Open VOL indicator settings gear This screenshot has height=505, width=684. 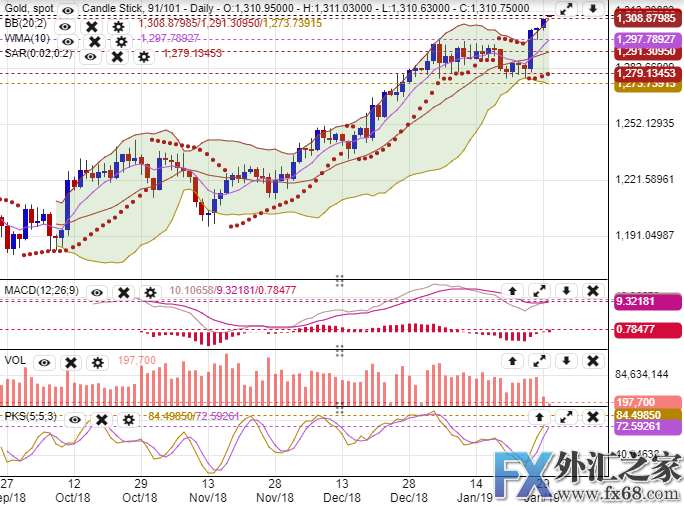click(97, 363)
